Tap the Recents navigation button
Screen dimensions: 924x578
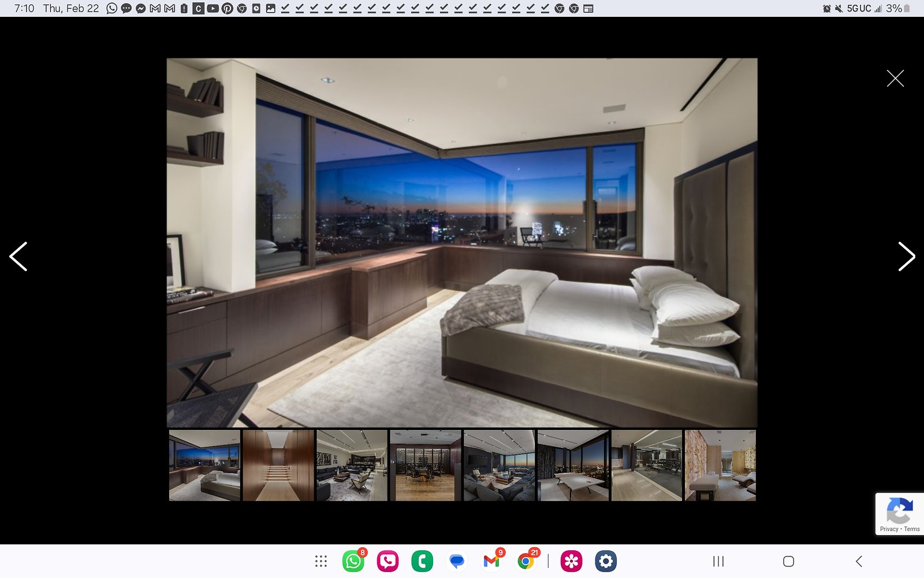point(718,561)
